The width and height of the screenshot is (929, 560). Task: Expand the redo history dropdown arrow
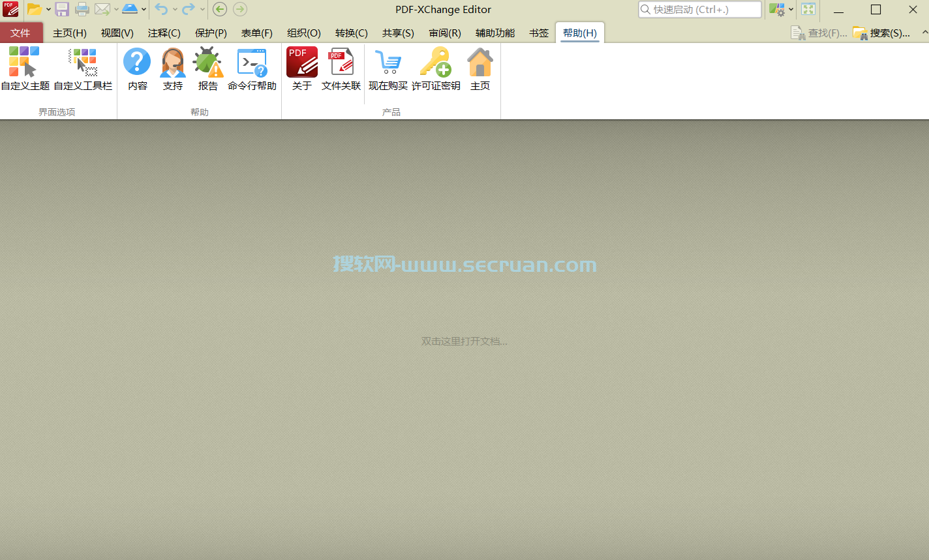pyautogui.click(x=202, y=10)
